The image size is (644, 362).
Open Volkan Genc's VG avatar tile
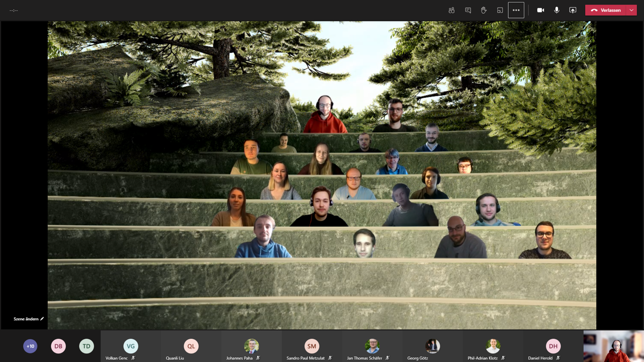(131, 346)
